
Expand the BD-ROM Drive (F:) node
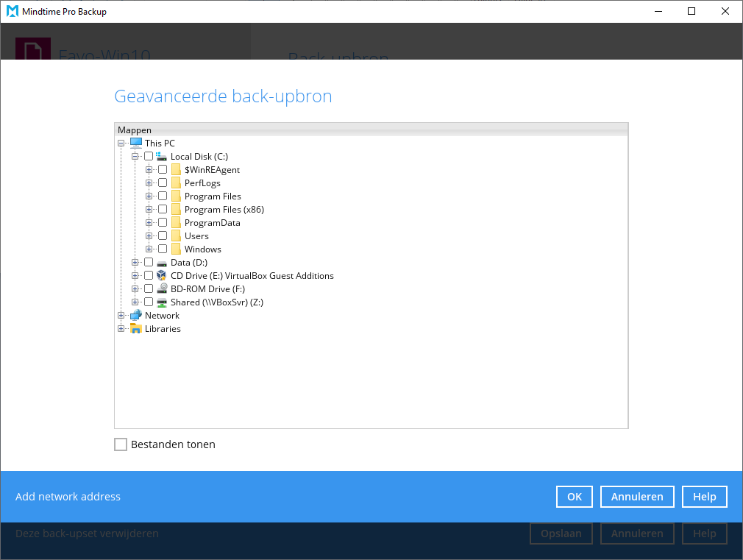135,289
